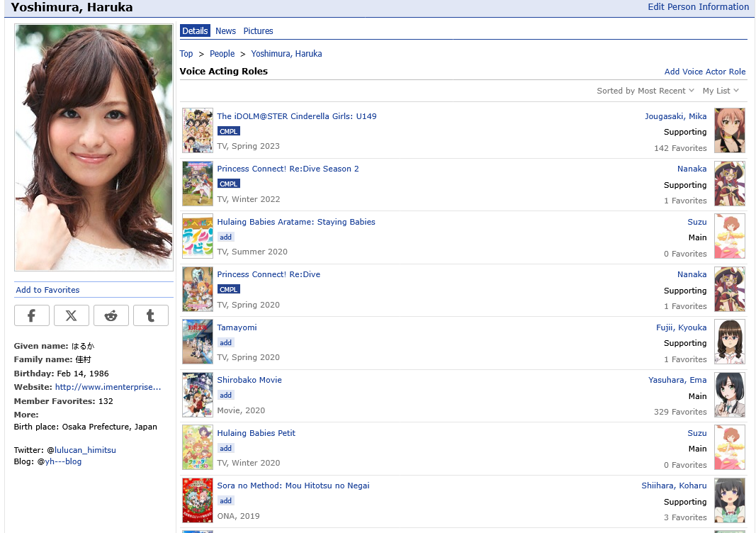The height and width of the screenshot is (533, 756).
Task: Open the Details tab
Action: 195,31
